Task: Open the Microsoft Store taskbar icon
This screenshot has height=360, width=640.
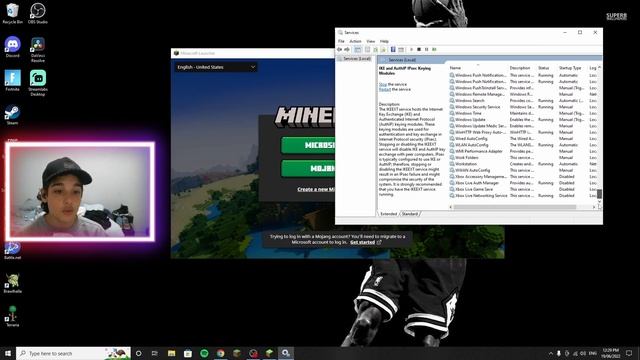Action: pyautogui.click(x=188, y=353)
